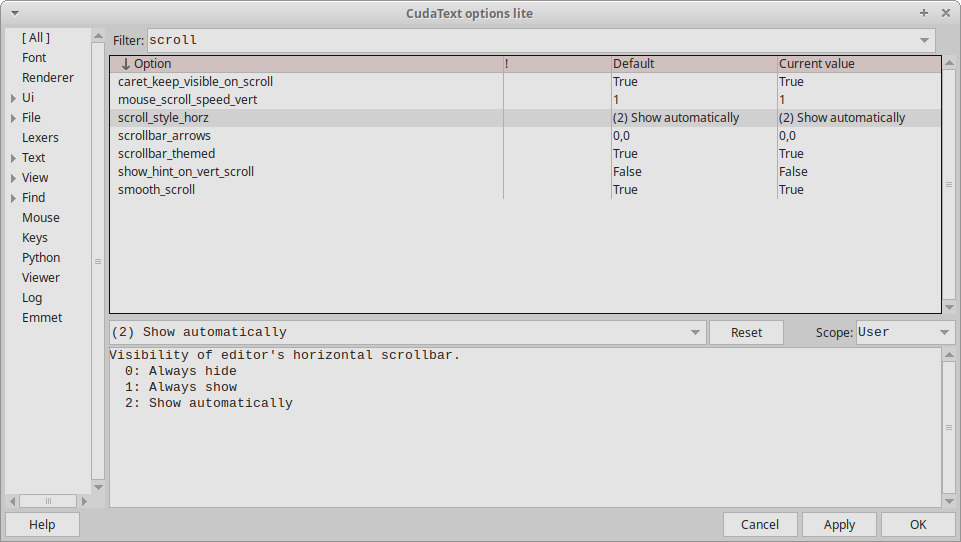
Task: Select the Lexers category
Action: point(40,138)
